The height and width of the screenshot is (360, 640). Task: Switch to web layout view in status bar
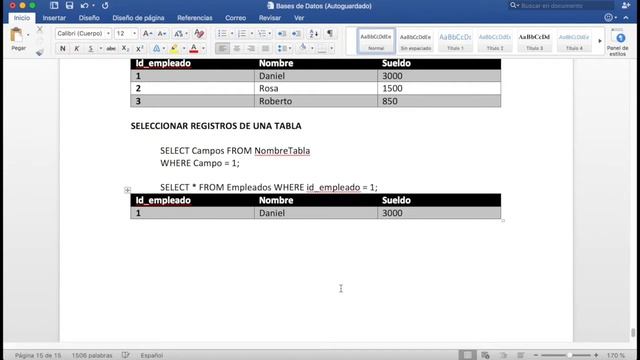(485, 355)
